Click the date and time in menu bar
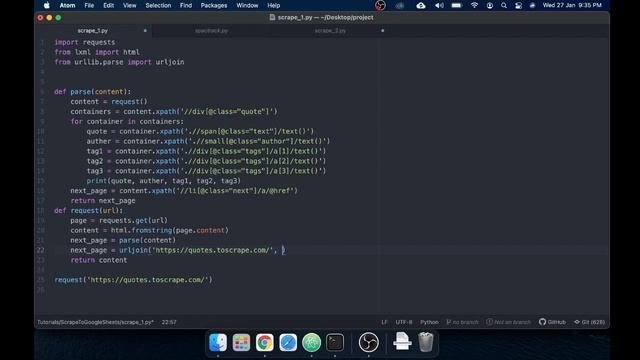Screen dimensions: 640x360 572,5
